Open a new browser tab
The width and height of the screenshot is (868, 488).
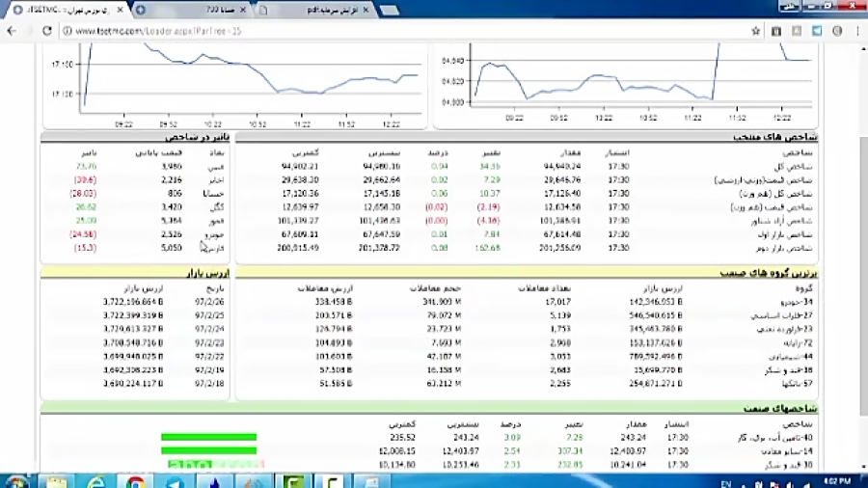coord(390,10)
